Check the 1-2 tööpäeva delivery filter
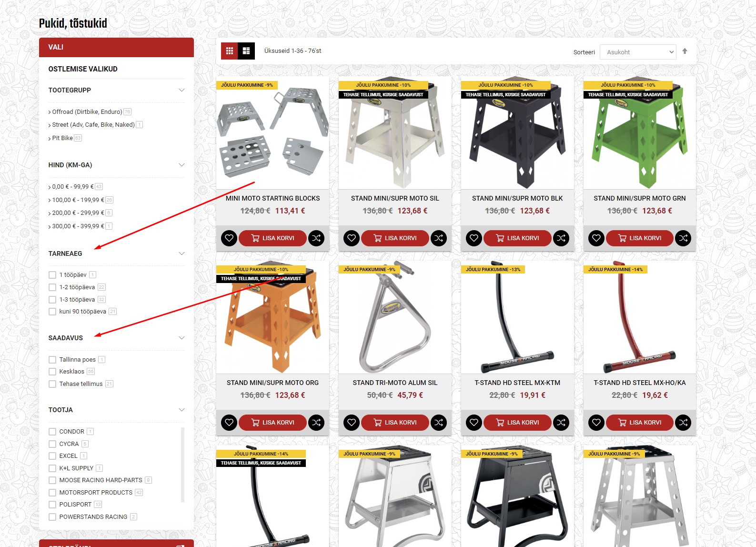 click(x=52, y=287)
